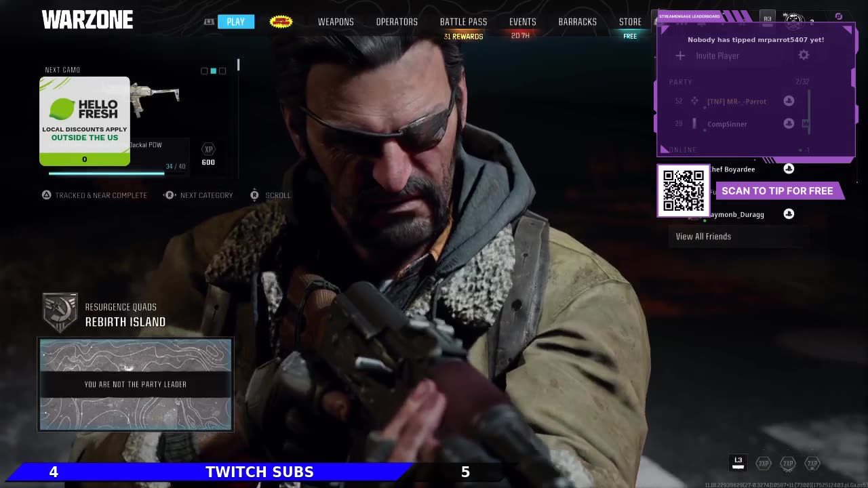Click the Resurgence Quads mode emblem
The height and width of the screenshot is (488, 868).
[x=60, y=313]
